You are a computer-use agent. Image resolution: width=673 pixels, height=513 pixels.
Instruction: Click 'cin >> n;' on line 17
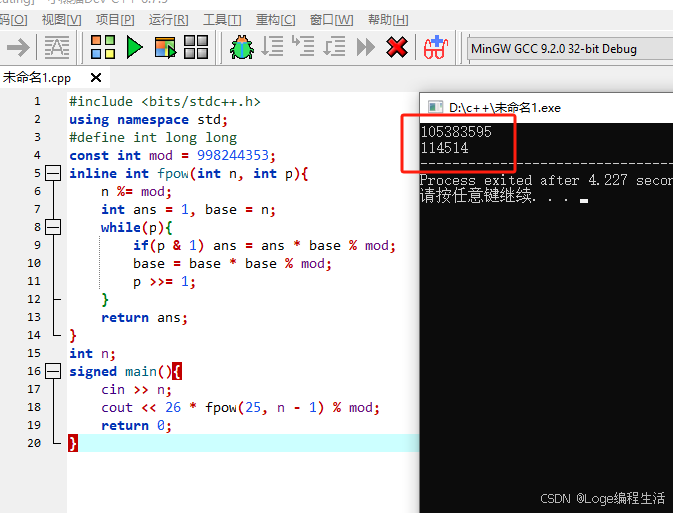tap(136, 389)
